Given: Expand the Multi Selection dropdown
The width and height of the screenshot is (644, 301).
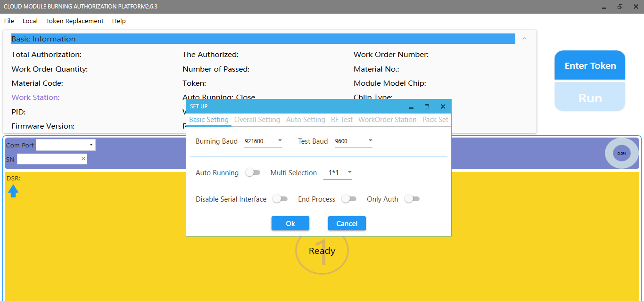Looking at the screenshot, I should click(338, 173).
